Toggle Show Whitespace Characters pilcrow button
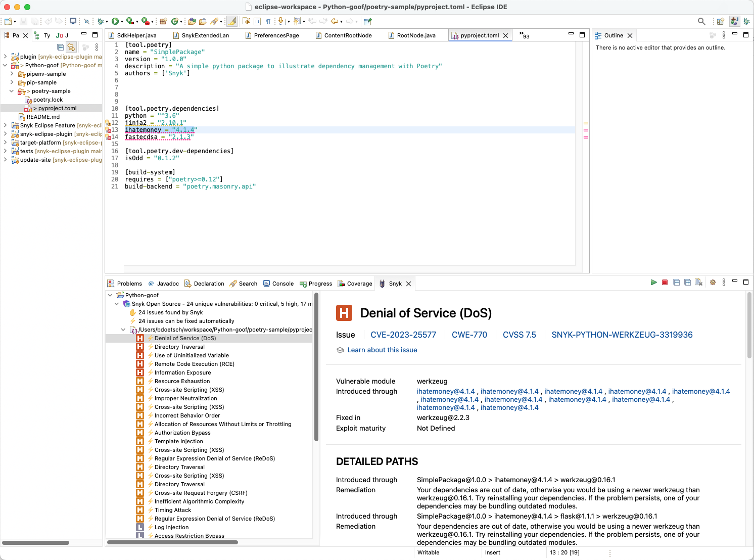This screenshot has width=754, height=560. [x=268, y=21]
